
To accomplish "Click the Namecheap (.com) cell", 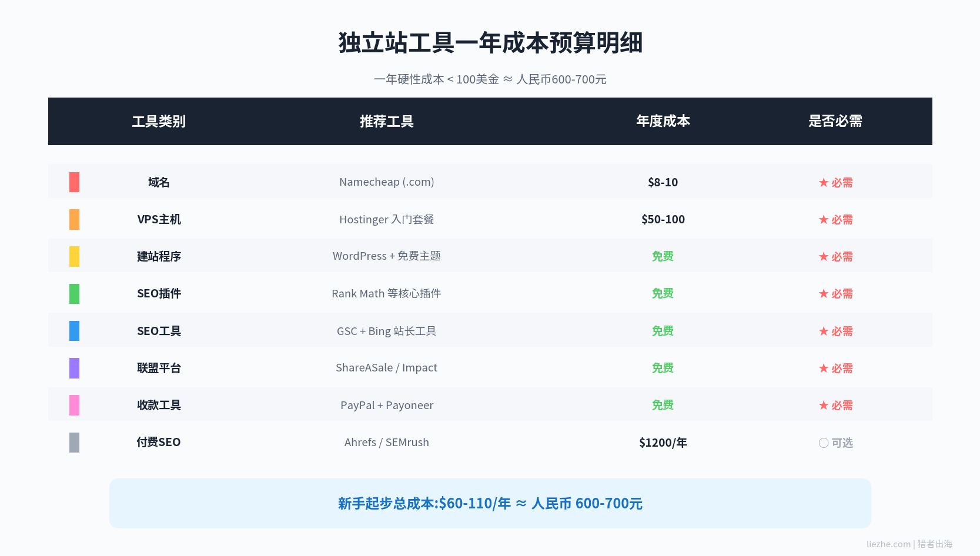I will tap(387, 182).
